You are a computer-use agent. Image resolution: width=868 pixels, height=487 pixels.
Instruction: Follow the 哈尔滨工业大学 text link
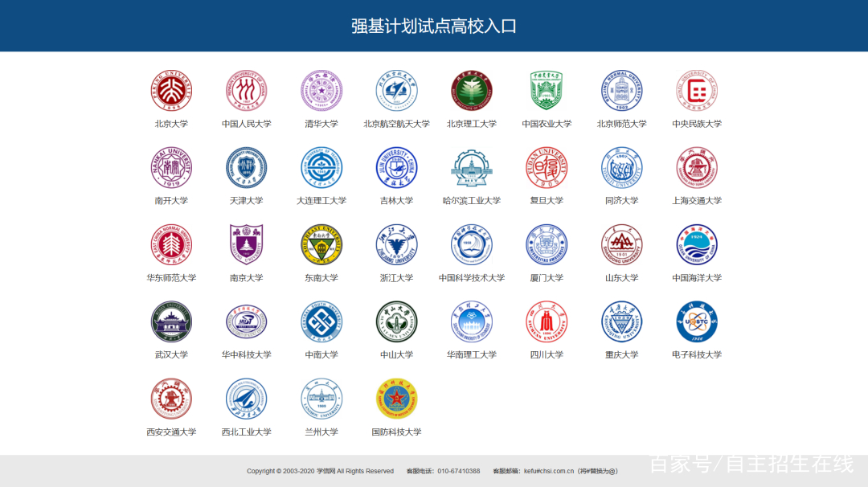coord(472,201)
